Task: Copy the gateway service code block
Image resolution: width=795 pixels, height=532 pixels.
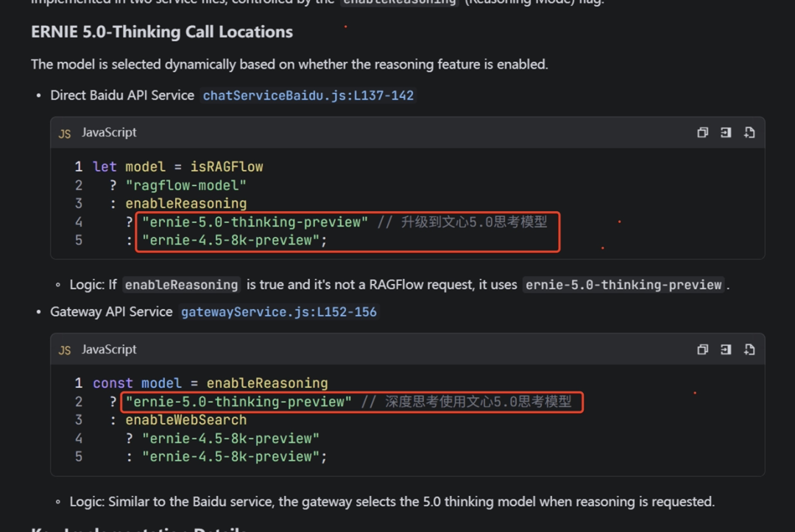Action: [702, 350]
